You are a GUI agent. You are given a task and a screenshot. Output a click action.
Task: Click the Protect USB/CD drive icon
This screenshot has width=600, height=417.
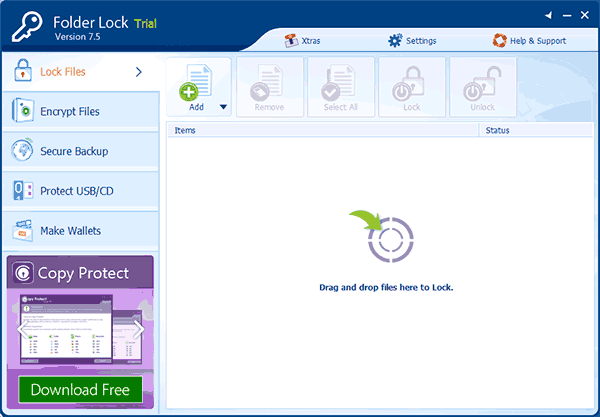[x=23, y=190]
